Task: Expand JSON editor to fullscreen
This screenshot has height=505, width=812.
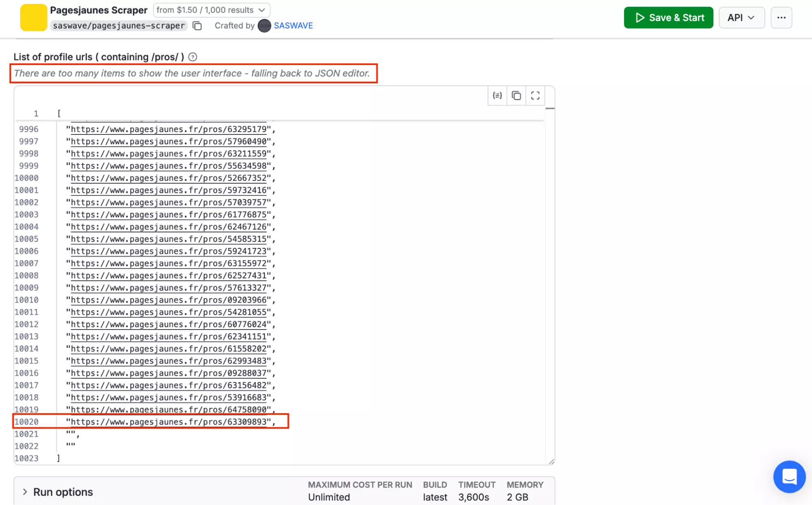Action: [x=535, y=95]
